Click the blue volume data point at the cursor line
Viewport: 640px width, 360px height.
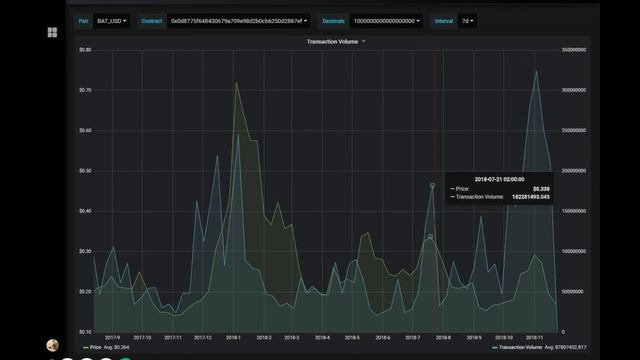click(x=432, y=185)
